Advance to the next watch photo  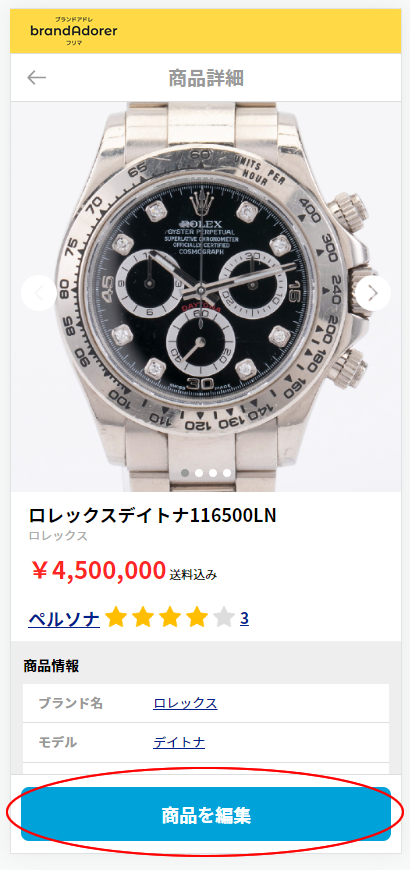point(373,293)
